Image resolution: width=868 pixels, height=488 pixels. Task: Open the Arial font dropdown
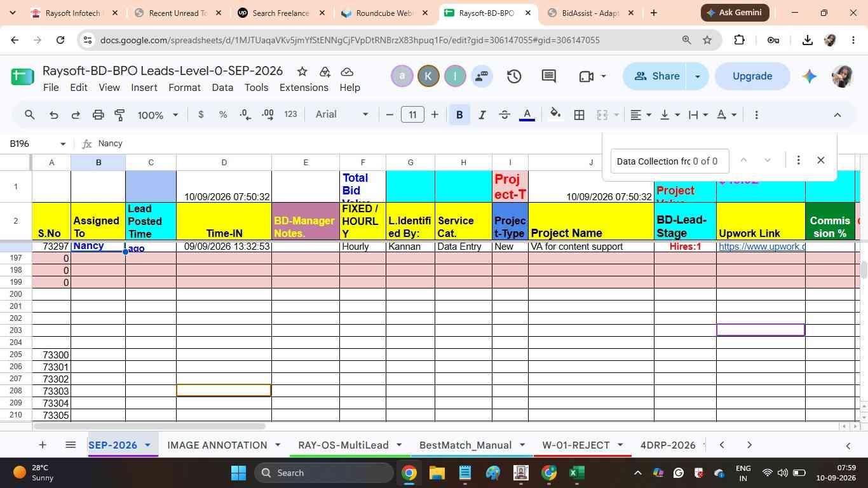click(342, 114)
